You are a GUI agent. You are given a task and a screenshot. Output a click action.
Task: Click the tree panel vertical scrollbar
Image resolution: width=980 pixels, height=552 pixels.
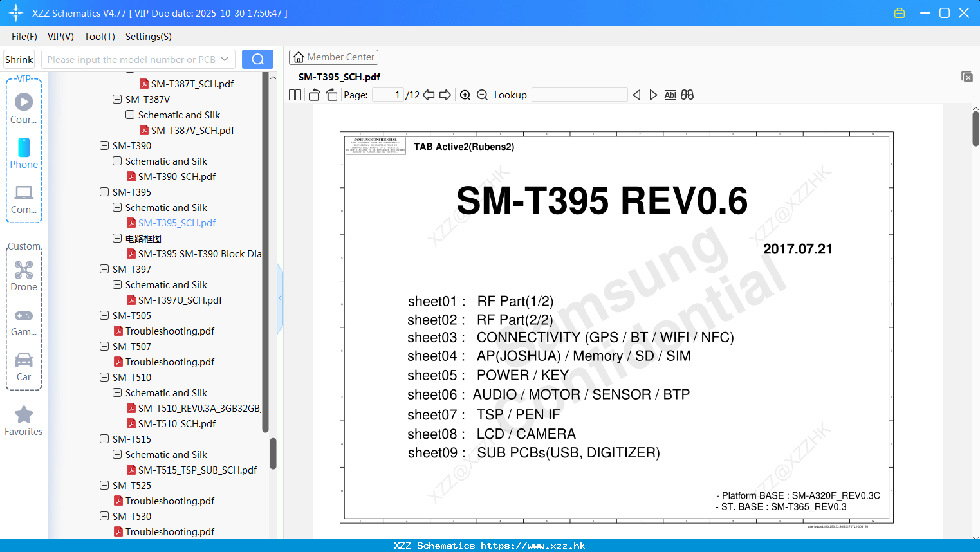point(273,454)
